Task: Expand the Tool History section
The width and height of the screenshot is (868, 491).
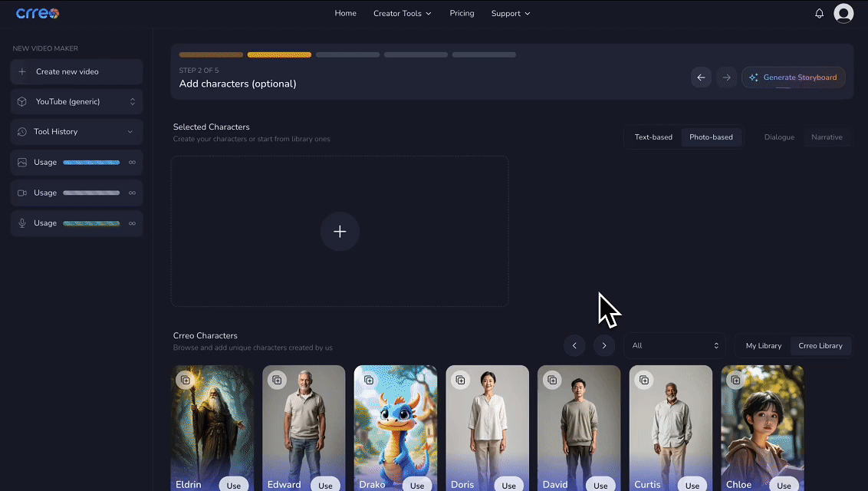Action: point(77,132)
